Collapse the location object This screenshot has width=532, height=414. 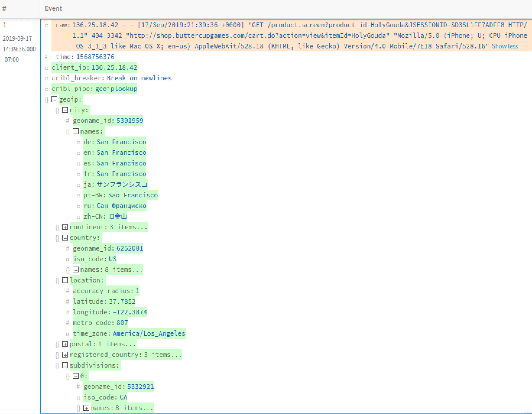point(65,280)
